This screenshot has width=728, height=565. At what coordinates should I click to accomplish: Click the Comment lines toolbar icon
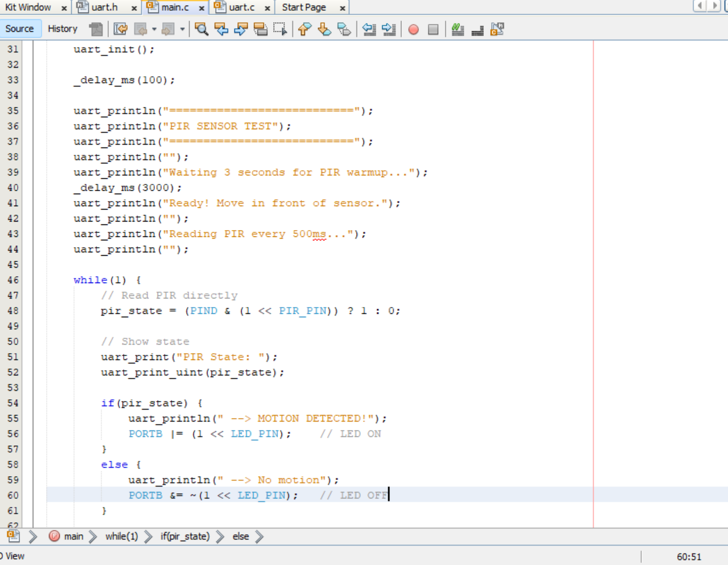[458, 29]
